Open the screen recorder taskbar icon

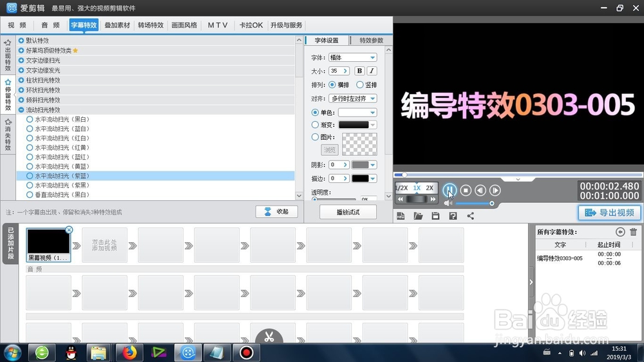coord(247,352)
